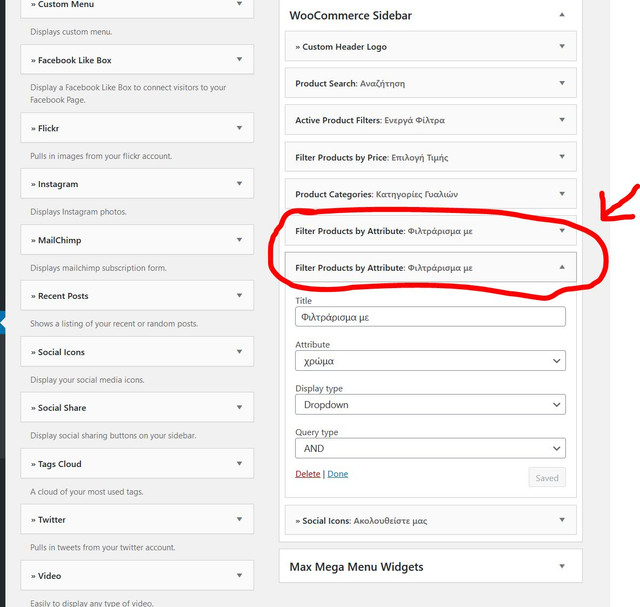Select the Twitter widget title
This screenshot has width=640, height=607.
(x=52, y=520)
